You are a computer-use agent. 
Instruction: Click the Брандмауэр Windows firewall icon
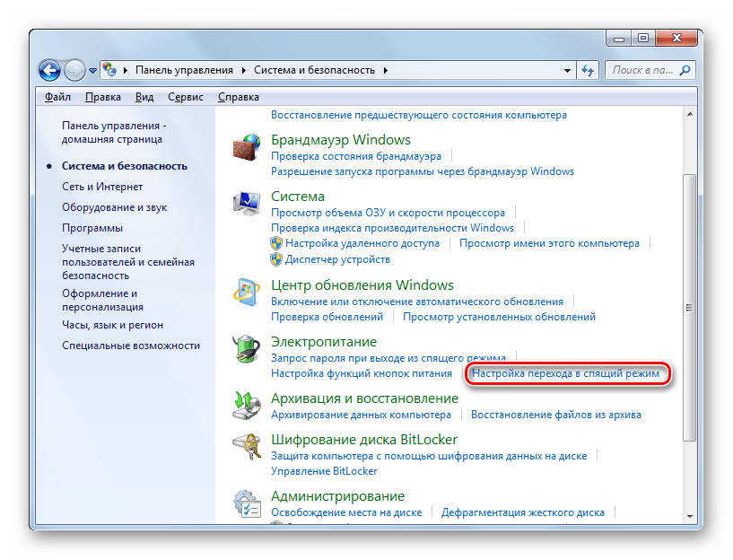tap(246, 149)
